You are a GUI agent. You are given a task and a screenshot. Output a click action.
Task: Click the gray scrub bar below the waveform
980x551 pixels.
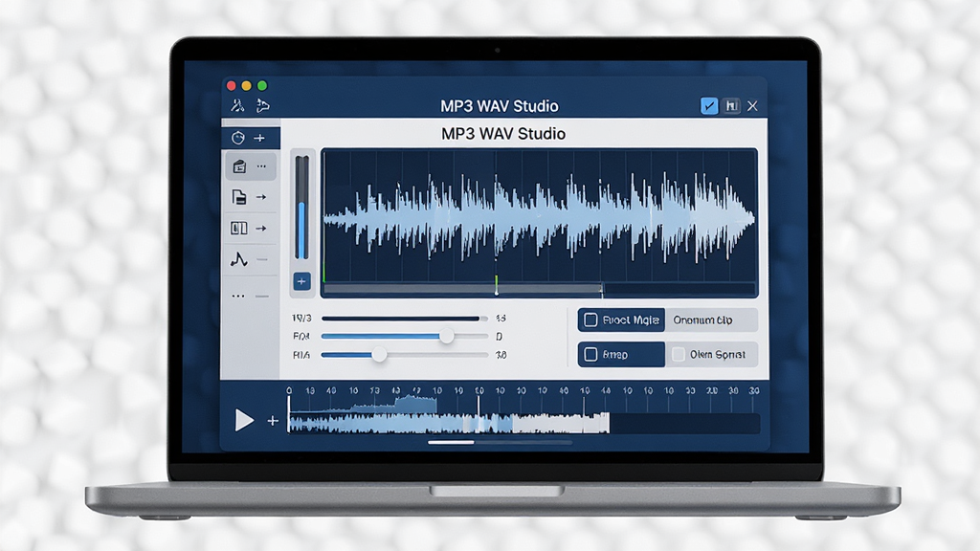pyautogui.click(x=462, y=289)
